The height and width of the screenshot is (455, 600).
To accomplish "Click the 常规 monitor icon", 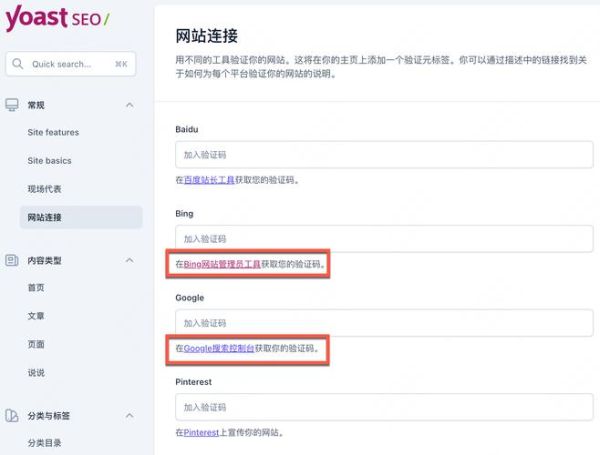I will coord(12,105).
